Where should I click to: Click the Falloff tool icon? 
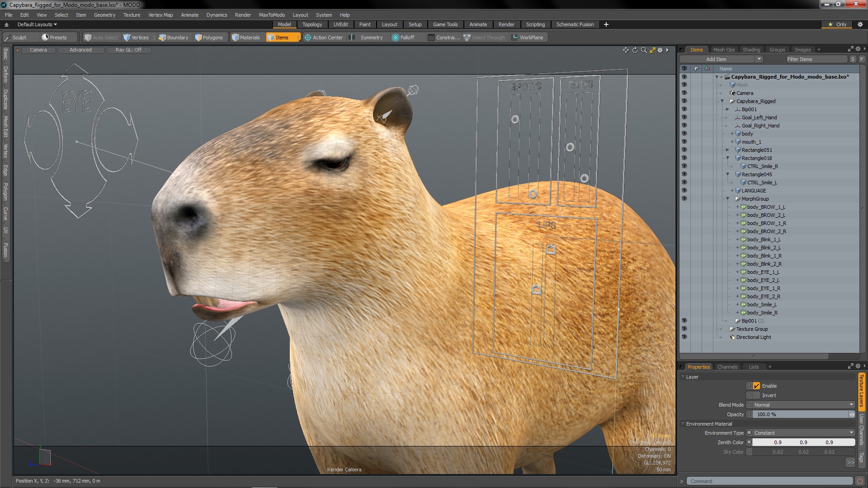394,38
